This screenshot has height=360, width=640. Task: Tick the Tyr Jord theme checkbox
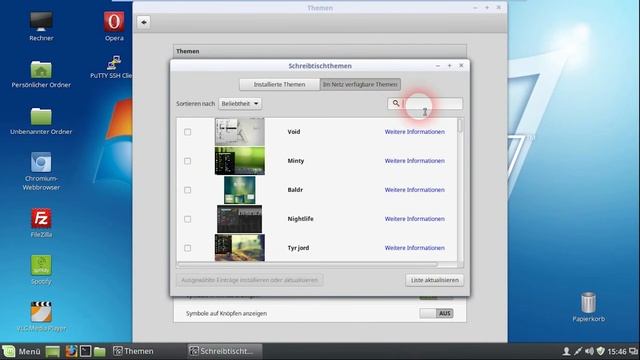pos(187,248)
